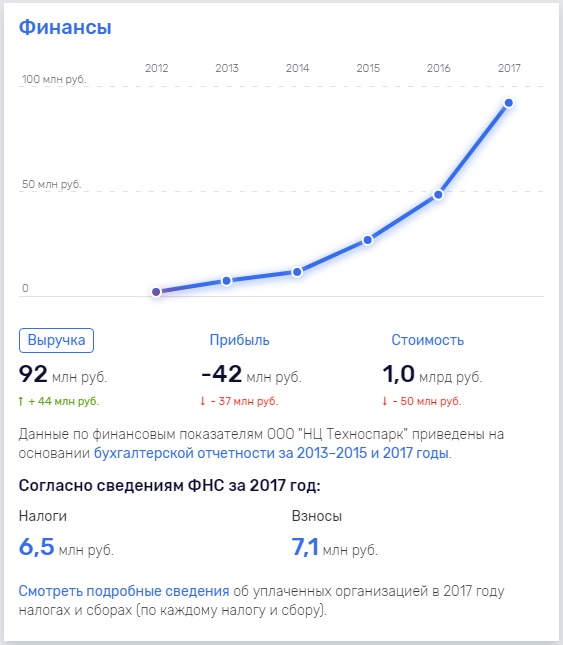The image size is (563, 645).
Task: Click the 2015 data point on chart
Action: (368, 240)
